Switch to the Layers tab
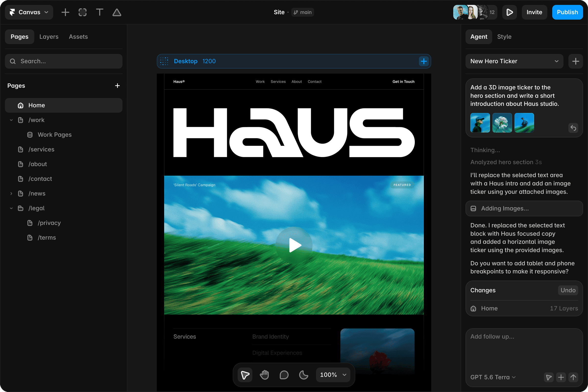 pyautogui.click(x=49, y=37)
